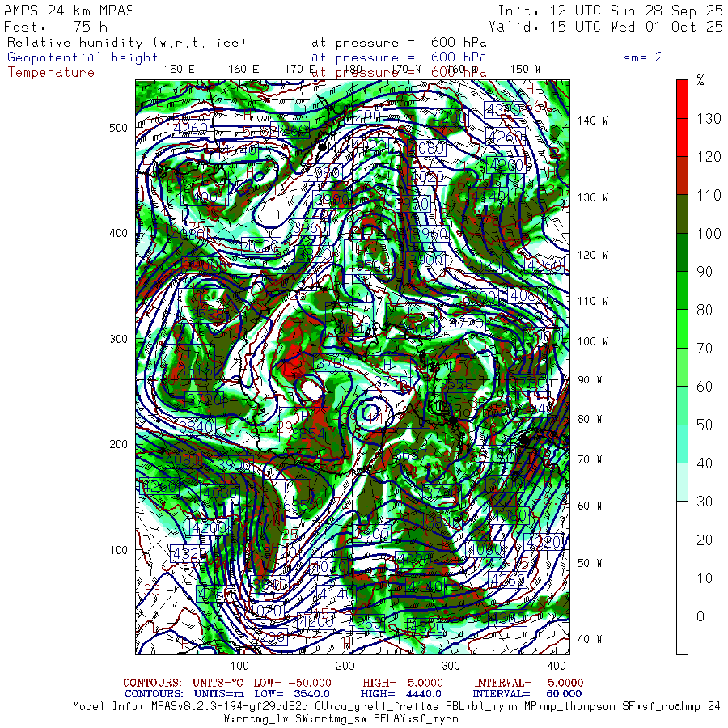The width and height of the screenshot is (728, 728).
Task: Click the light green colorbar segment between 60 and 70
Action: pyautogui.click(x=682, y=367)
